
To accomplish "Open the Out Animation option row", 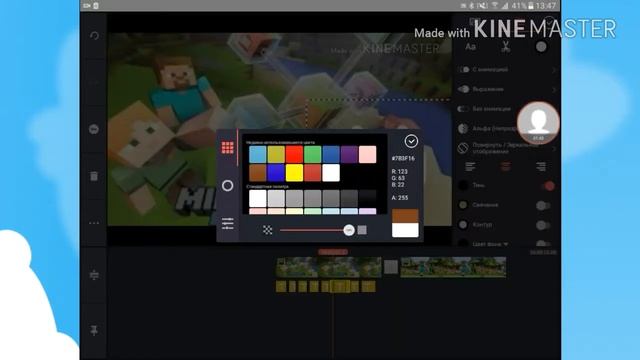I will 507,109.
